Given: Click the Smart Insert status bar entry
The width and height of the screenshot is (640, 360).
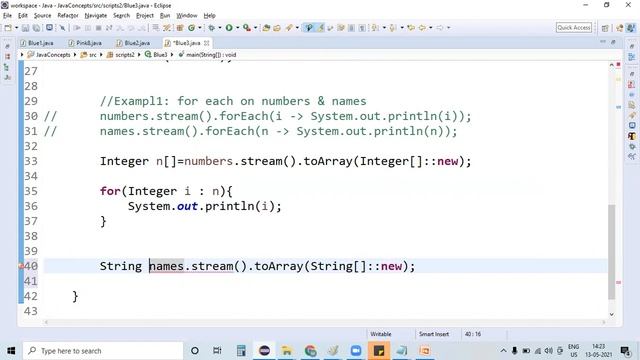Looking at the screenshot, I should click(434, 334).
